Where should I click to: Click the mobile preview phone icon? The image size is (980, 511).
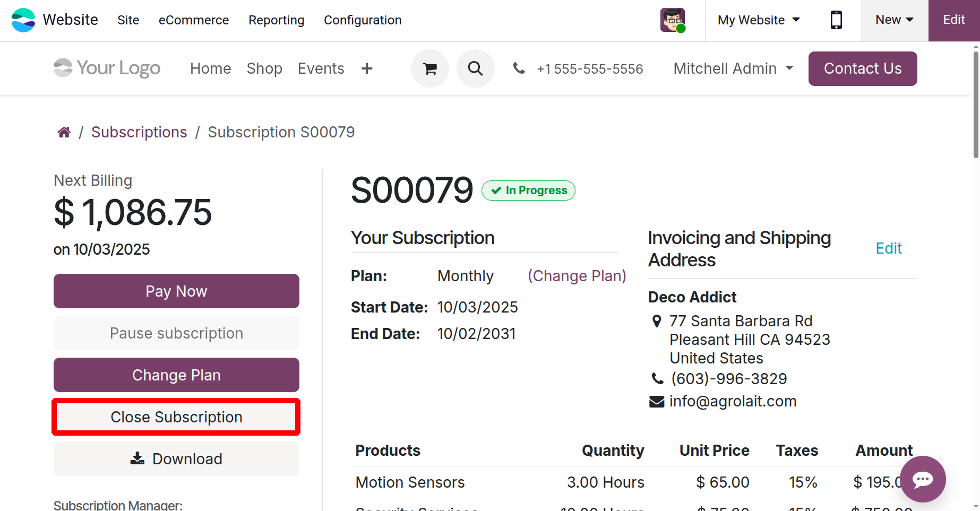[836, 20]
